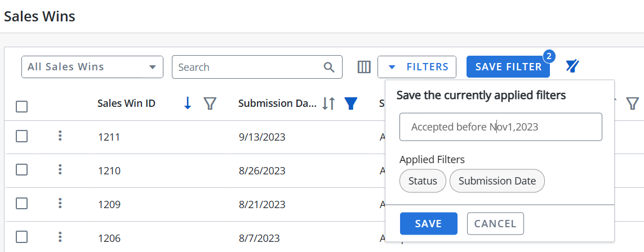Select all rows with the header checkbox
644x252 pixels.
click(22, 107)
